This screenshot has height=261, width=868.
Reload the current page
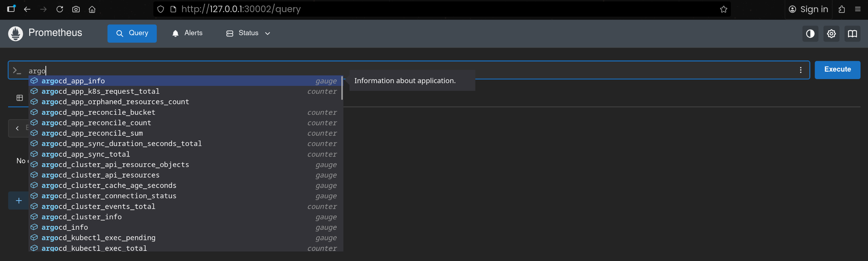point(60,9)
